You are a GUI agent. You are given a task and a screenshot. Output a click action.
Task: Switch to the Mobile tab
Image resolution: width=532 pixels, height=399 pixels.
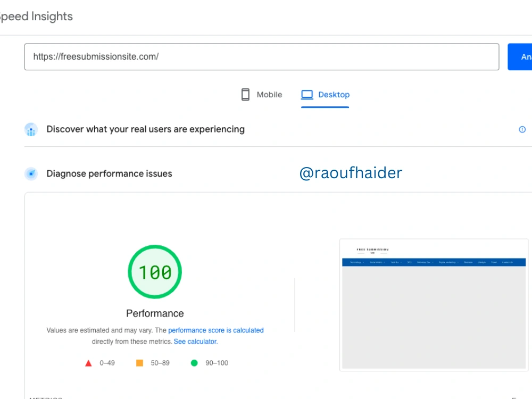262,95
